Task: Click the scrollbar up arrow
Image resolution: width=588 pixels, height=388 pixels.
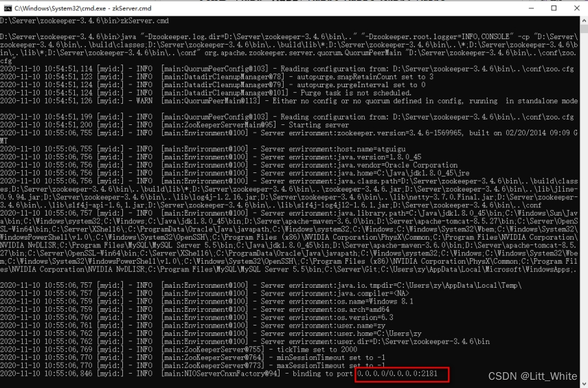Action: [584, 21]
